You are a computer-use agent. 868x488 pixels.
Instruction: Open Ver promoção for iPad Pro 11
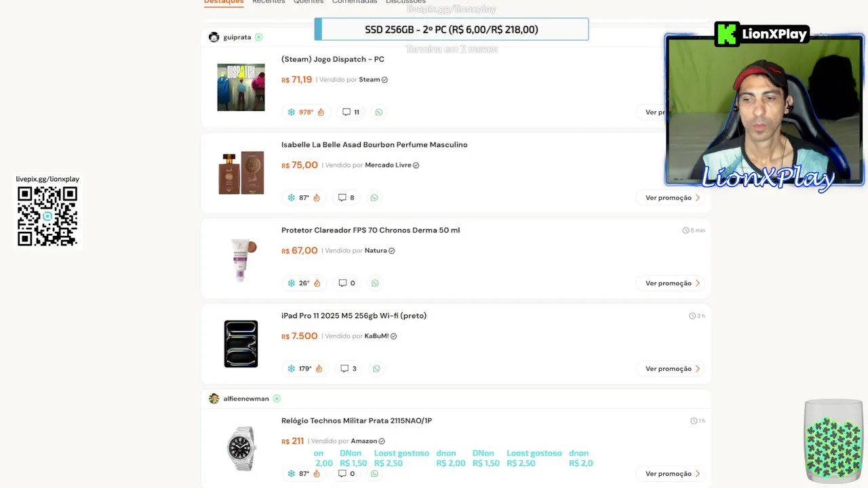[x=672, y=368]
